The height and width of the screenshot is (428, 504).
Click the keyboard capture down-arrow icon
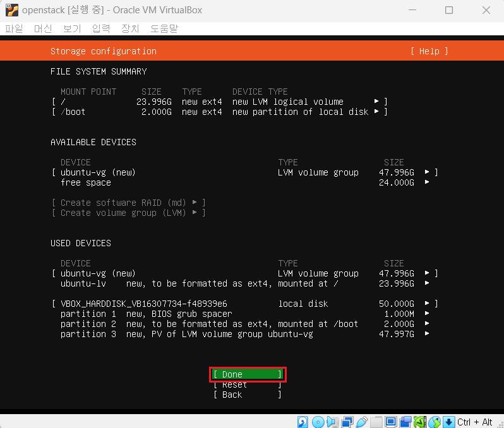pos(448,422)
